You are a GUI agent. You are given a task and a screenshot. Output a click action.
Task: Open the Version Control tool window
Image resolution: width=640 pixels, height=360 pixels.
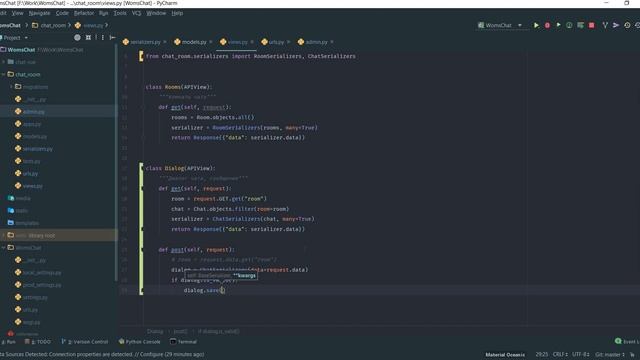(85, 342)
